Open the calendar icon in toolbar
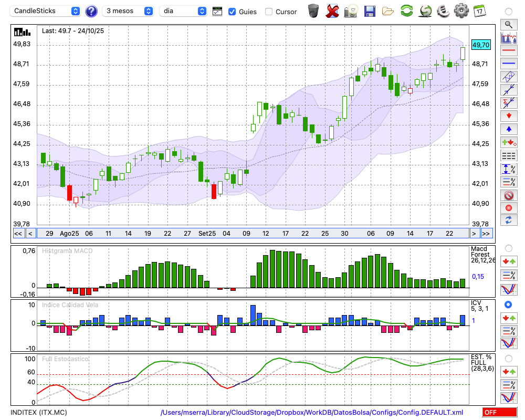 click(479, 11)
